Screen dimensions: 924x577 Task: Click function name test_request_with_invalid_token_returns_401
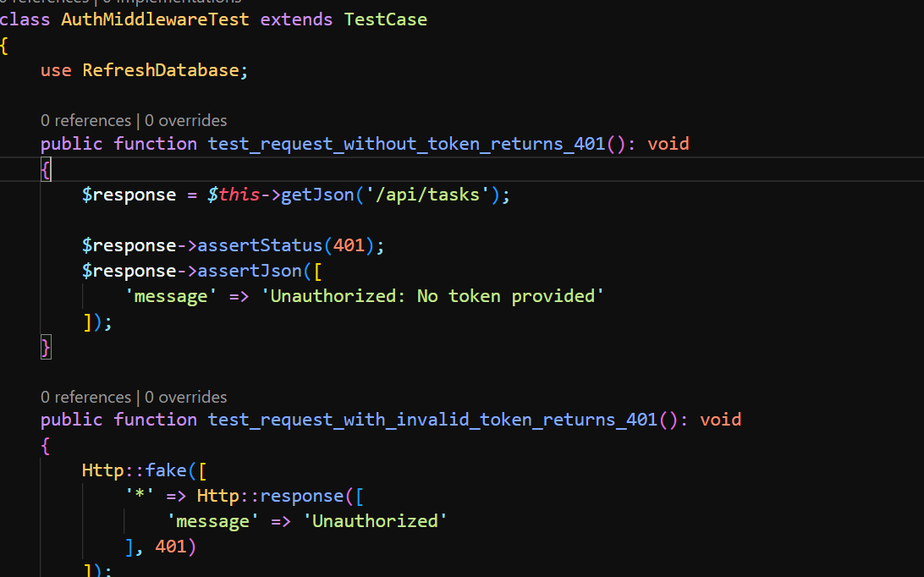coord(432,420)
